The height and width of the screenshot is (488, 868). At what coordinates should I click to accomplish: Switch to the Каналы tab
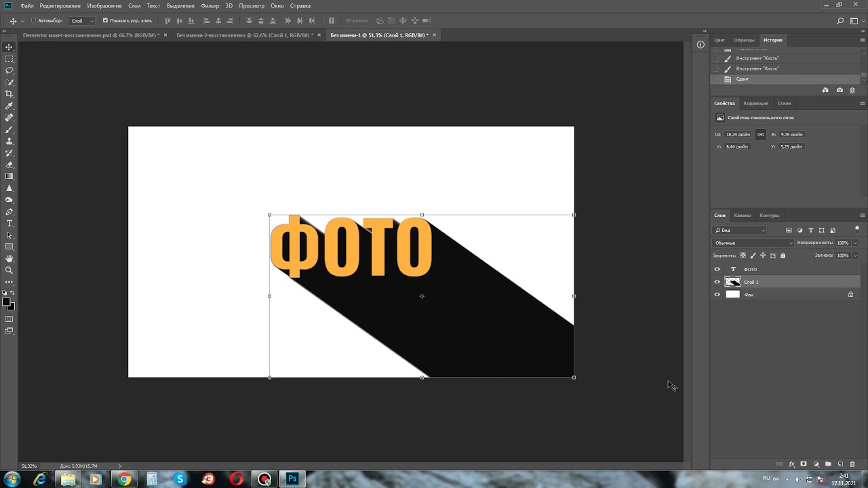[742, 216]
